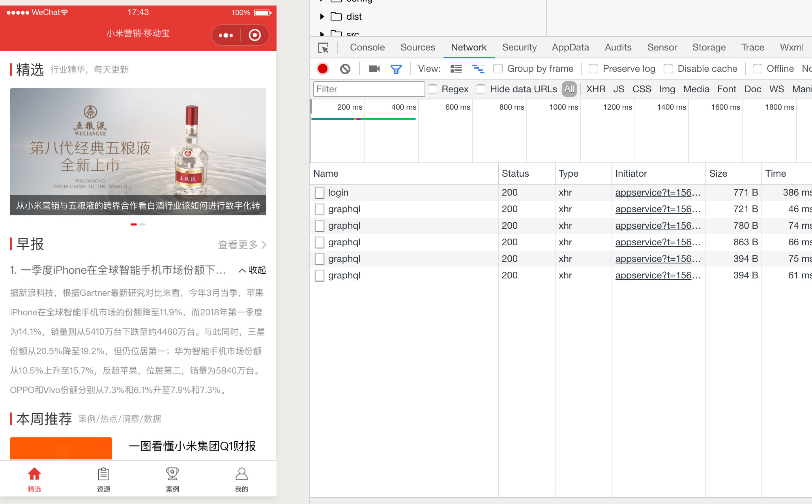This screenshot has height=504, width=812.
Task: Open the Security tab
Action: tap(519, 47)
